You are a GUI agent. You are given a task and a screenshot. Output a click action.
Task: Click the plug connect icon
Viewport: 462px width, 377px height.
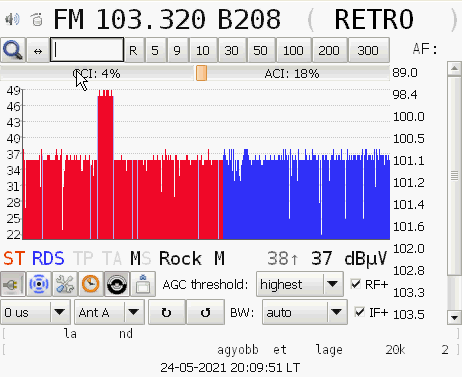pyautogui.click(x=13, y=284)
